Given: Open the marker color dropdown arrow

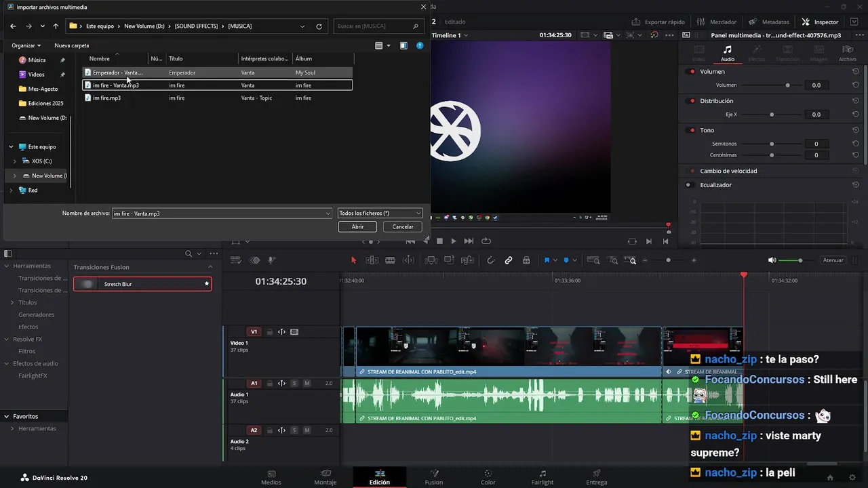Looking at the screenshot, I should pyautogui.click(x=574, y=260).
